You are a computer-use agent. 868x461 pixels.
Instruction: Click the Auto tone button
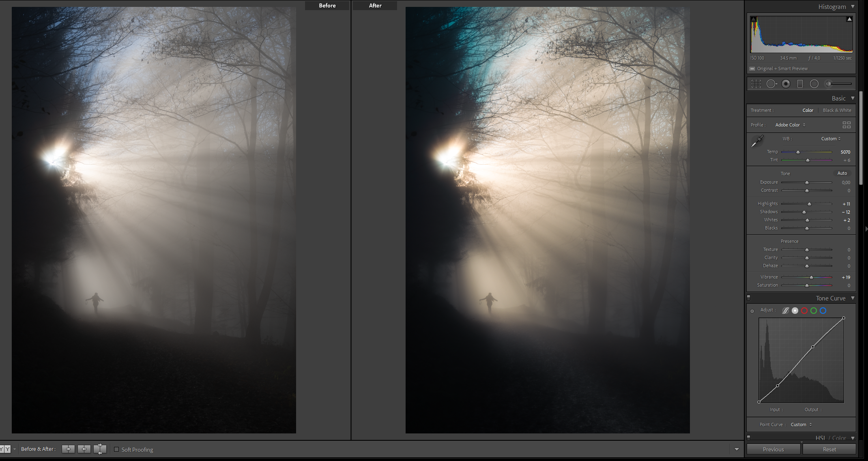pos(842,173)
